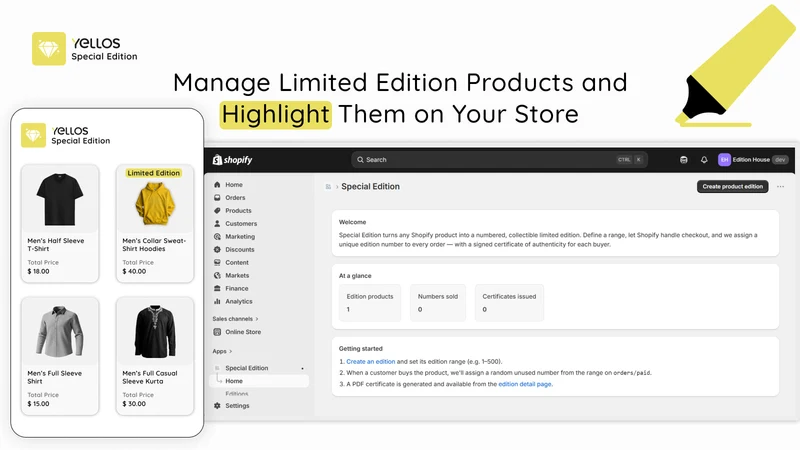Screen dimensions: 800x450
Task: Click the search magnifier icon
Action: pyautogui.click(x=360, y=160)
